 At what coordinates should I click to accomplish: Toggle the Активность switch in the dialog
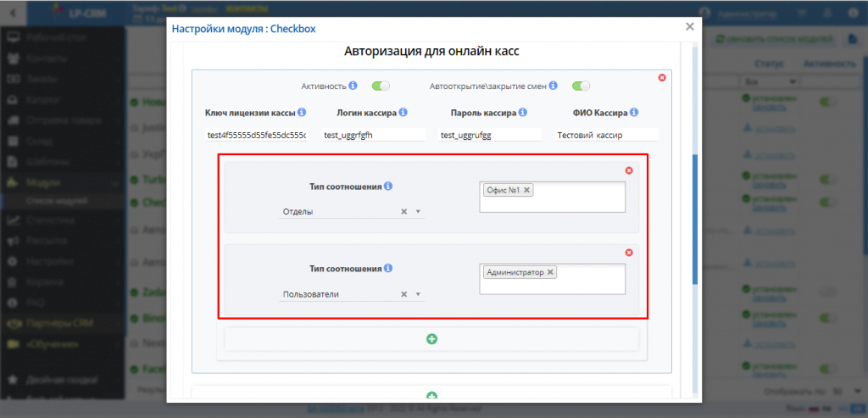point(381,86)
